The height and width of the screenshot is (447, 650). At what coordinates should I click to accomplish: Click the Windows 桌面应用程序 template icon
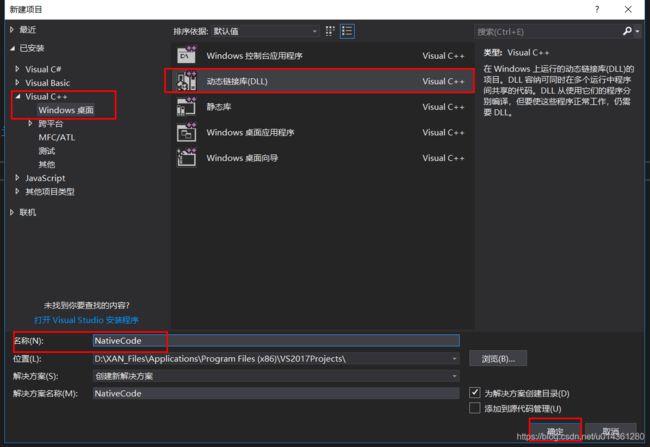pyautogui.click(x=187, y=132)
